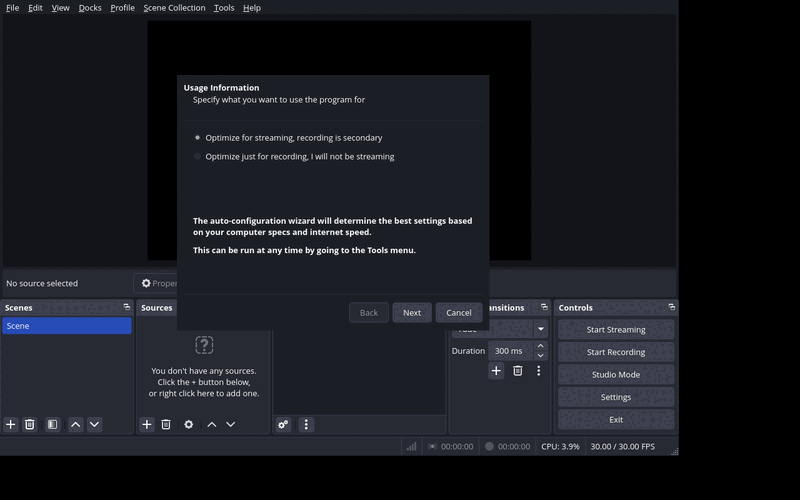The image size is (800, 500).
Task: Open the Scene Collection menu
Action: [174, 8]
